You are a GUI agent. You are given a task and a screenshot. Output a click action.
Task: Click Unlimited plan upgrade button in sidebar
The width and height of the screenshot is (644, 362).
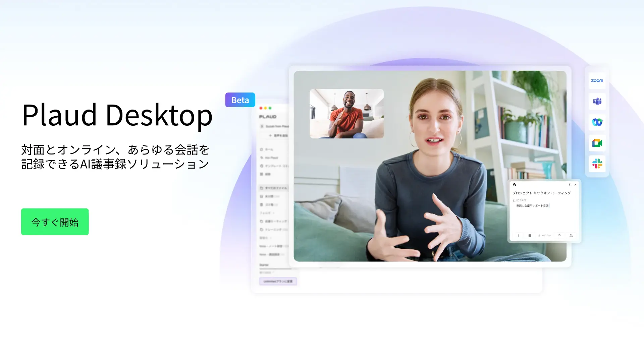click(278, 281)
